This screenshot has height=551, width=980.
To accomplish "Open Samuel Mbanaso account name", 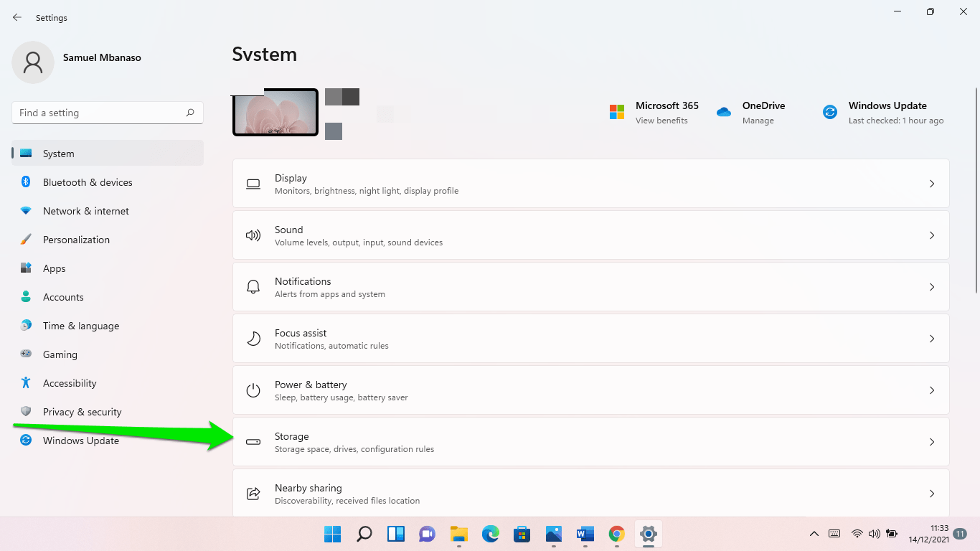I will pos(102,57).
